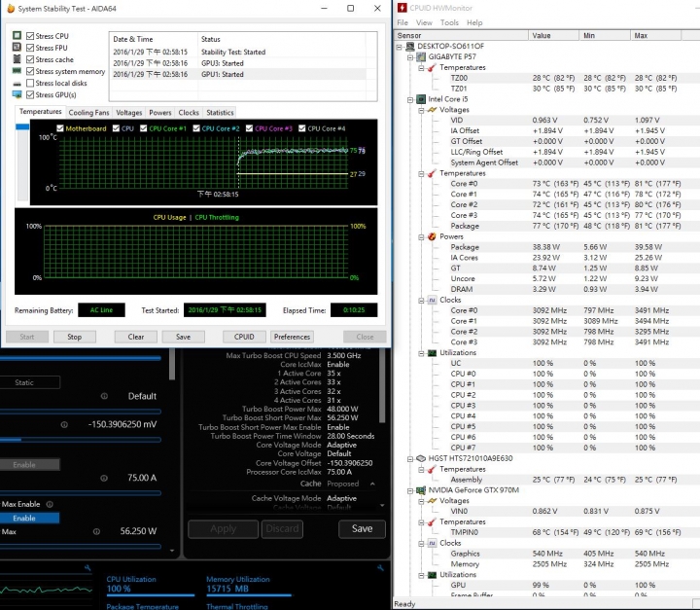The width and height of the screenshot is (700, 610).
Task: Click the NVIDIA GeForce GTX 970M icon
Action: [421, 489]
